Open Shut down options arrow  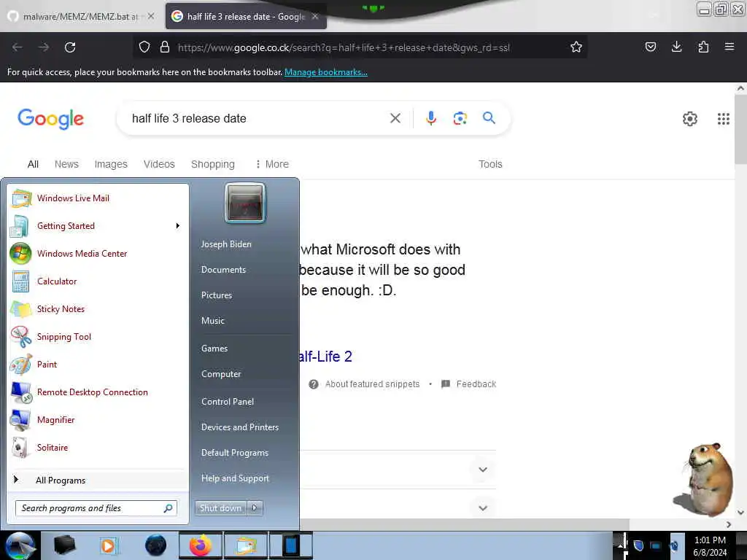coord(255,508)
